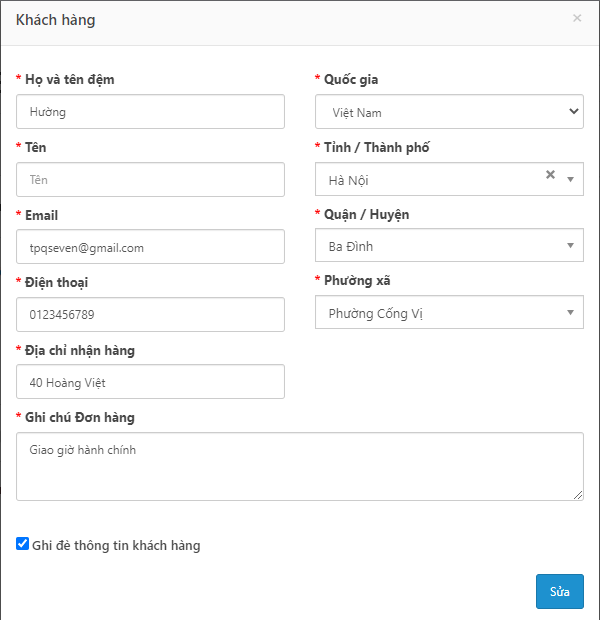Focus the Họ và tên đệm field

click(150, 112)
